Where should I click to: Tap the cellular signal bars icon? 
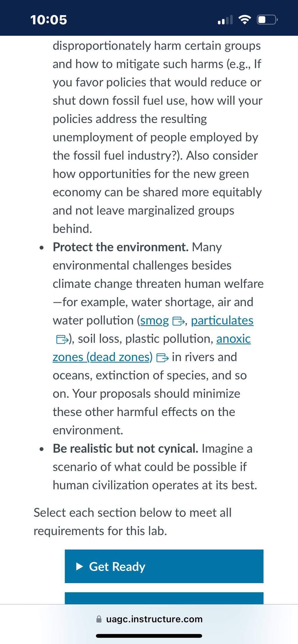[x=225, y=20]
